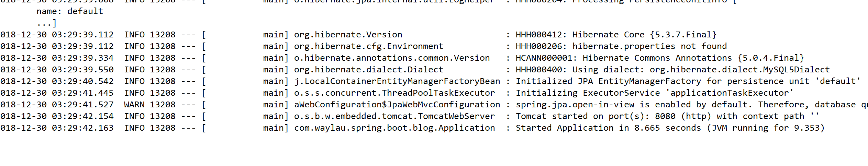Image resolution: width=868 pixels, height=166 pixels.
Task: Click the Hibernate Commons Annotations message
Action: [x=693, y=58]
